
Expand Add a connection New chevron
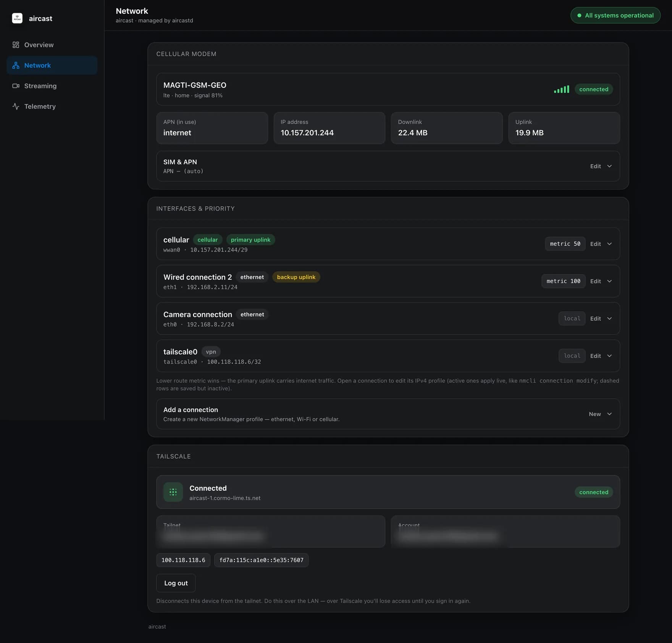[609, 414]
